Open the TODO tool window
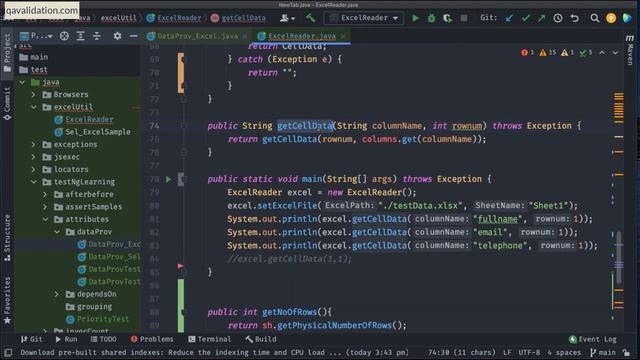640x360 pixels. (x=104, y=339)
